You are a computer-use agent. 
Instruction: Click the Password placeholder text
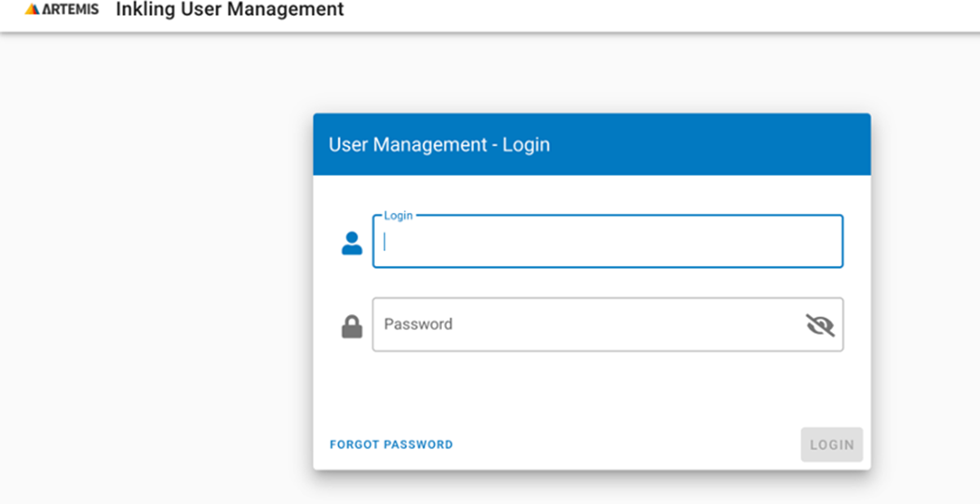pyautogui.click(x=418, y=325)
